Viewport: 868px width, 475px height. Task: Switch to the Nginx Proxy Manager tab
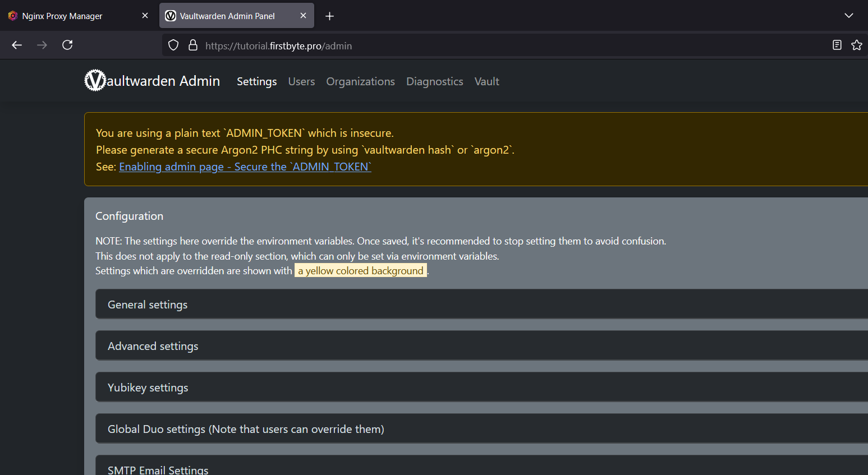pos(62,15)
